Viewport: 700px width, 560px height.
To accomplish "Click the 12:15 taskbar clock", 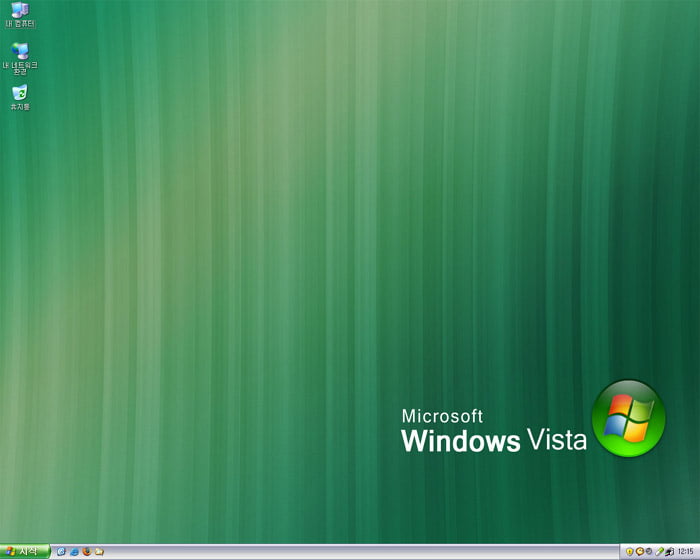I will click(685, 552).
